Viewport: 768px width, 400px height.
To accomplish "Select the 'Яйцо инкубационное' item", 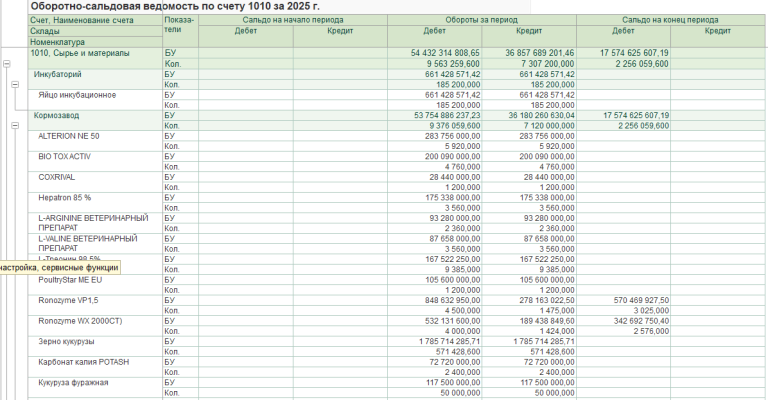I will click(x=77, y=95).
